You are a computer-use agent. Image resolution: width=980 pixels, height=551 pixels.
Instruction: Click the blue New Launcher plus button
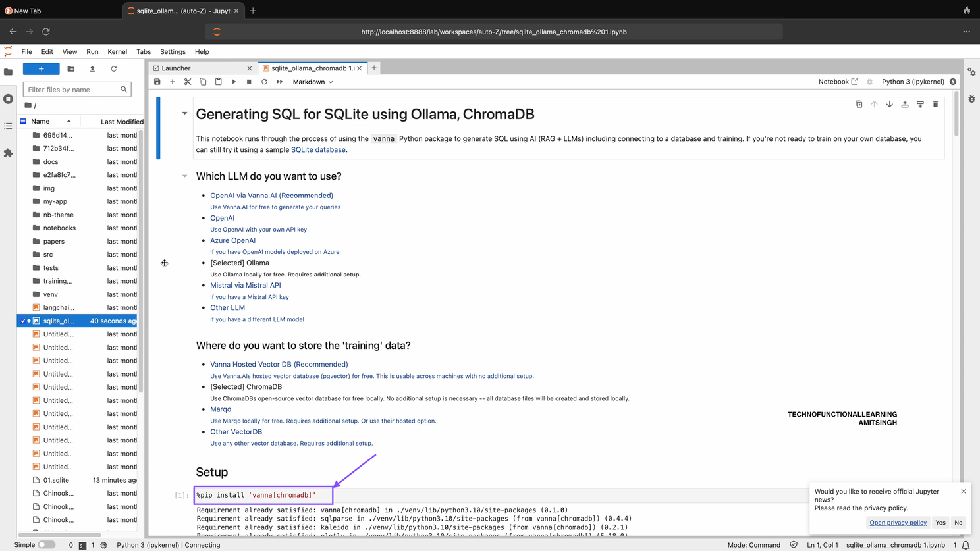(x=41, y=68)
